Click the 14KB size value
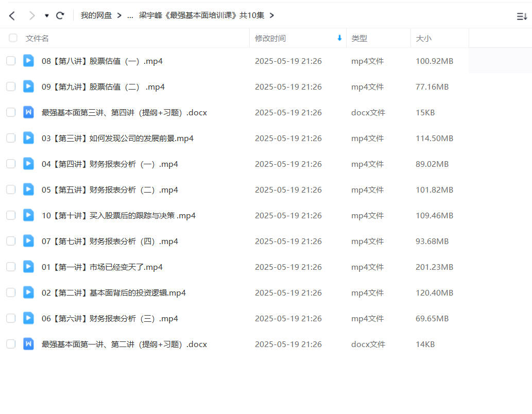 pos(425,344)
